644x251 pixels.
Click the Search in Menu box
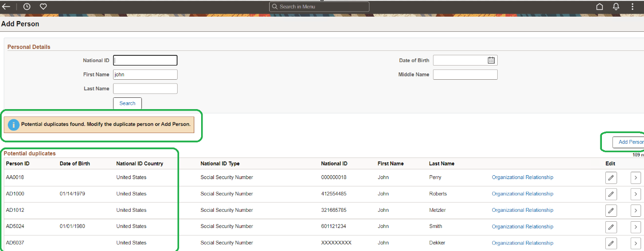pos(319,7)
